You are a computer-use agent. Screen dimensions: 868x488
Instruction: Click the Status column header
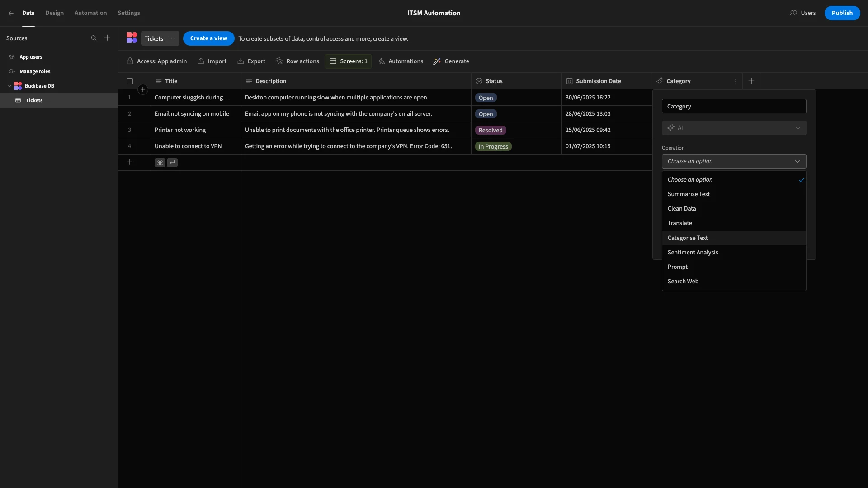(x=516, y=81)
